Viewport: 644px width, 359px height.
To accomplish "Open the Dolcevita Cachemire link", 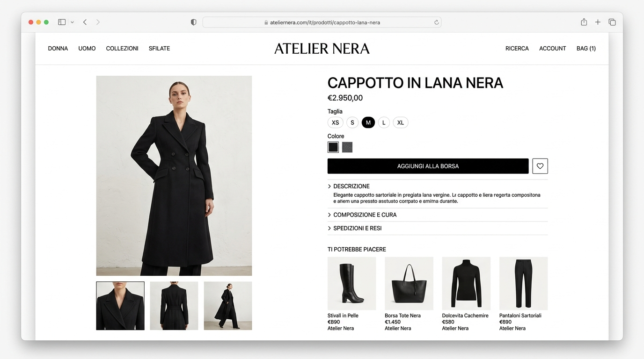I will coord(465,316).
